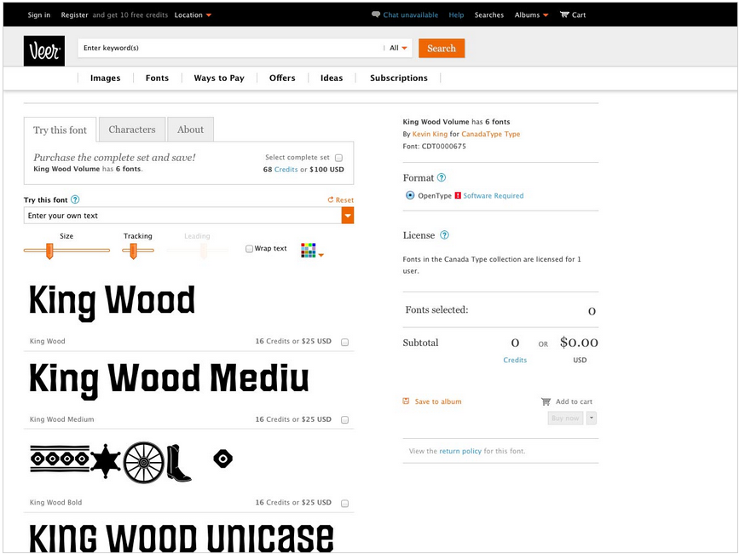Open the Ideas menu
The height and width of the screenshot is (560, 745).
332,78
